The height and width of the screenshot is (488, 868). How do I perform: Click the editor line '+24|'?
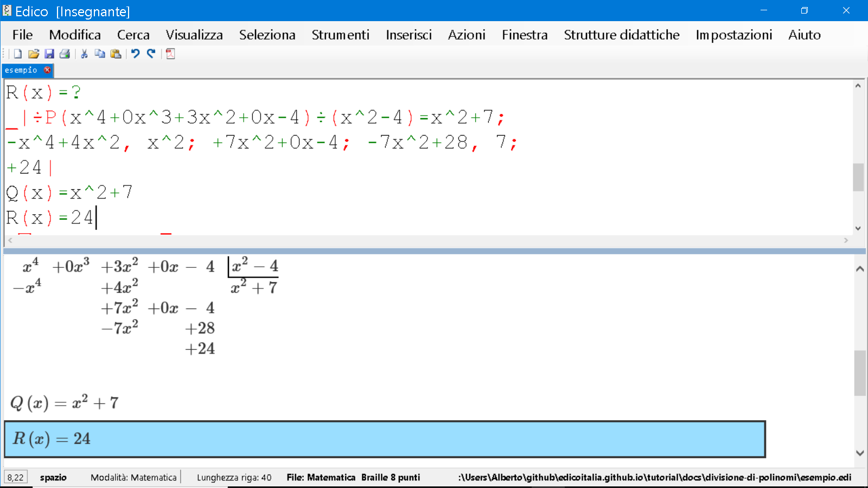(29, 168)
